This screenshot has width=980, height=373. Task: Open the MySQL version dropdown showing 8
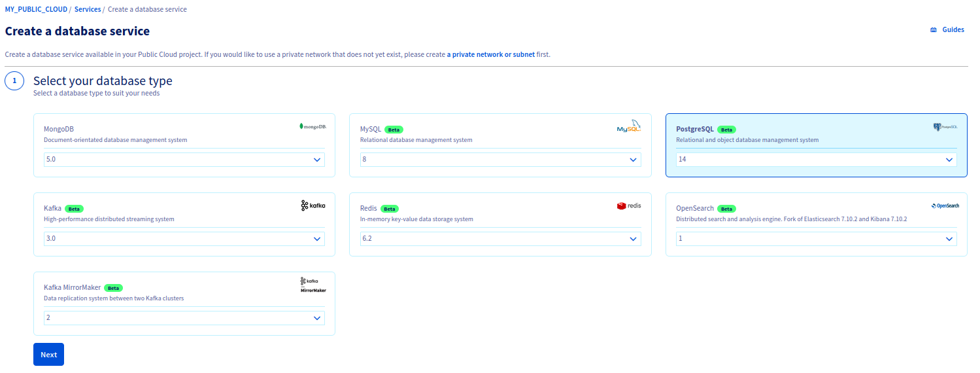pyautogui.click(x=500, y=160)
